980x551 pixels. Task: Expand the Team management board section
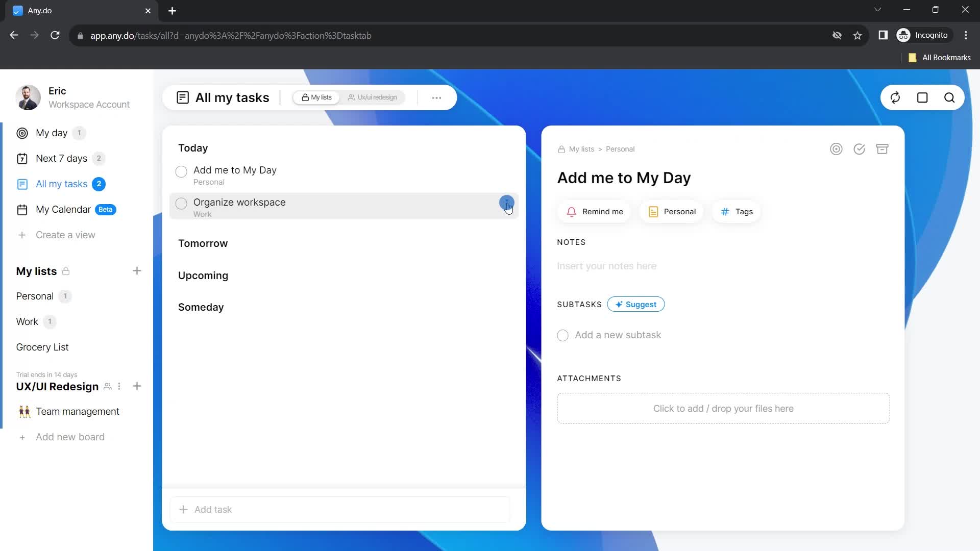pyautogui.click(x=78, y=411)
